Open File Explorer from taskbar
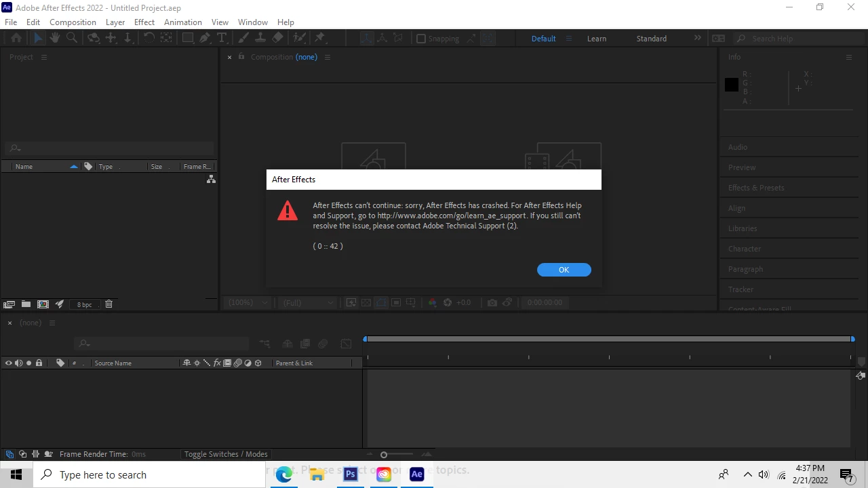The image size is (868, 488). tap(317, 474)
